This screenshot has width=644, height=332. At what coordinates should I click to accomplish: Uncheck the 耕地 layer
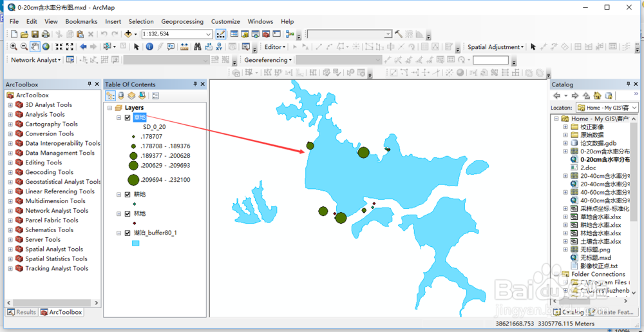coord(128,194)
